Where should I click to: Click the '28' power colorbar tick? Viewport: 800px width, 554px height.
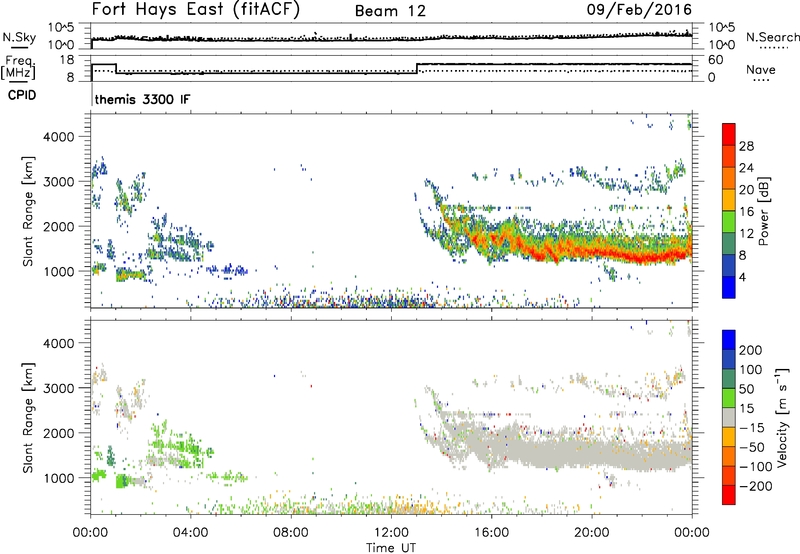click(746, 146)
